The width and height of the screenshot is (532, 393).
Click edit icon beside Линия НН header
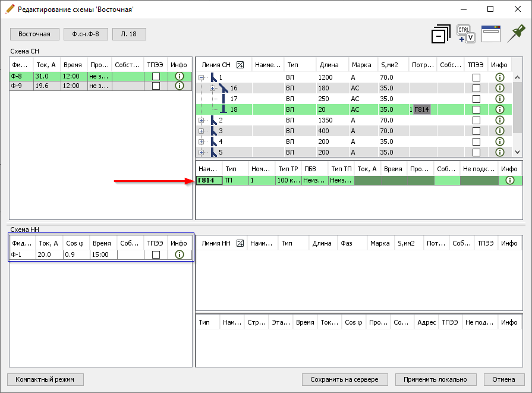240,243
